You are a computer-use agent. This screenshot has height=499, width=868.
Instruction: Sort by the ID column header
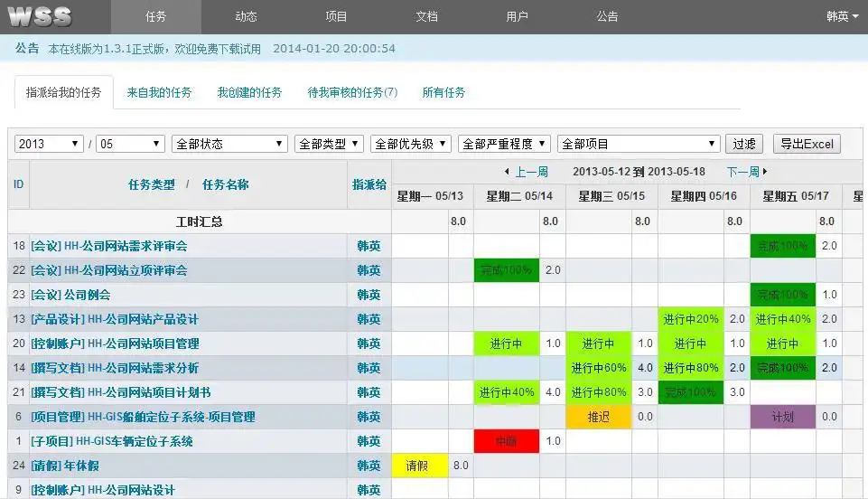(18, 184)
